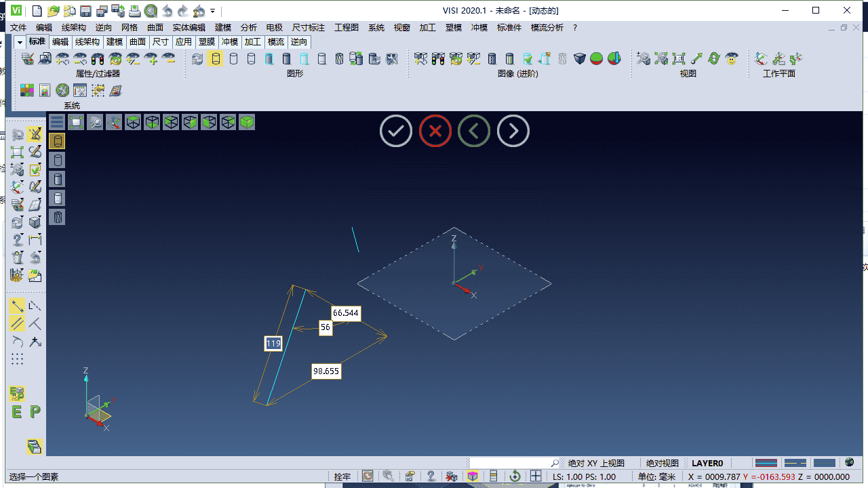Open the ribbon tab list dropdown arrow
The width and height of the screenshot is (868, 488).
[19, 42]
